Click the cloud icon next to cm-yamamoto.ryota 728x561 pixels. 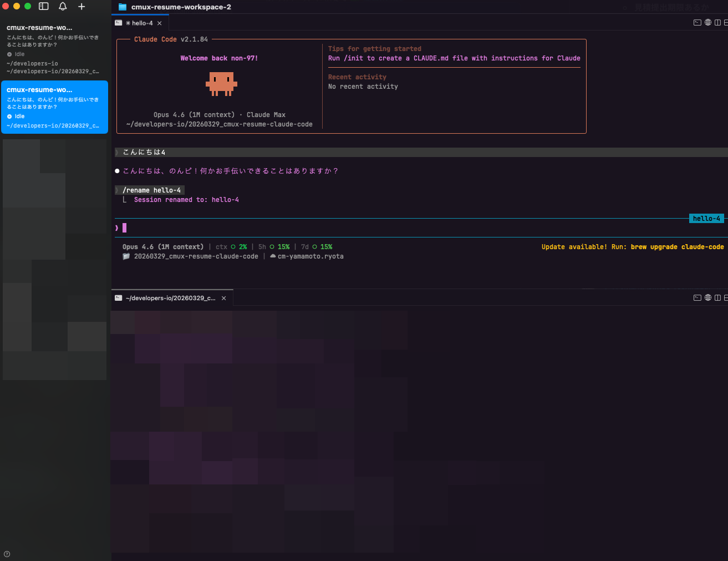coord(272,256)
